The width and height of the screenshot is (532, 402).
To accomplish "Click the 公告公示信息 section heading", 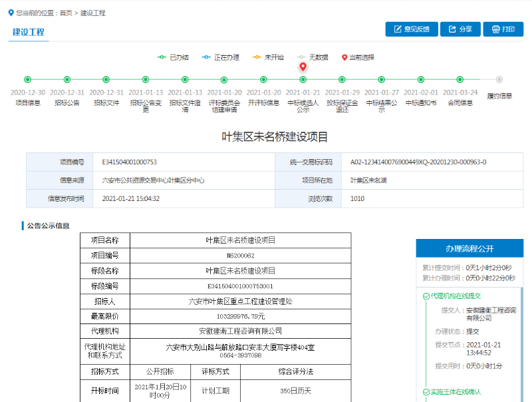I will [48, 226].
